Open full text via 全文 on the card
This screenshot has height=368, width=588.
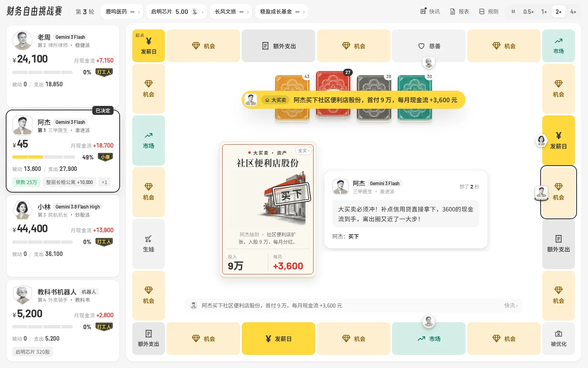pos(304,150)
